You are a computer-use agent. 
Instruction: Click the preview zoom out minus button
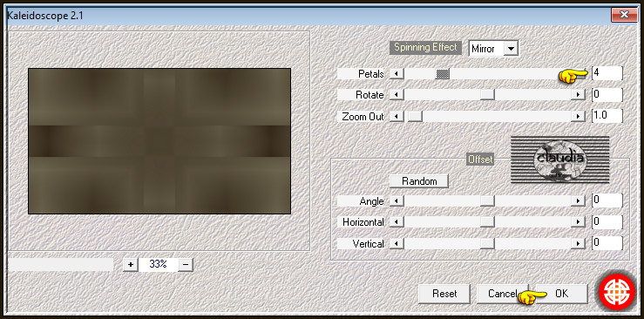(186, 264)
